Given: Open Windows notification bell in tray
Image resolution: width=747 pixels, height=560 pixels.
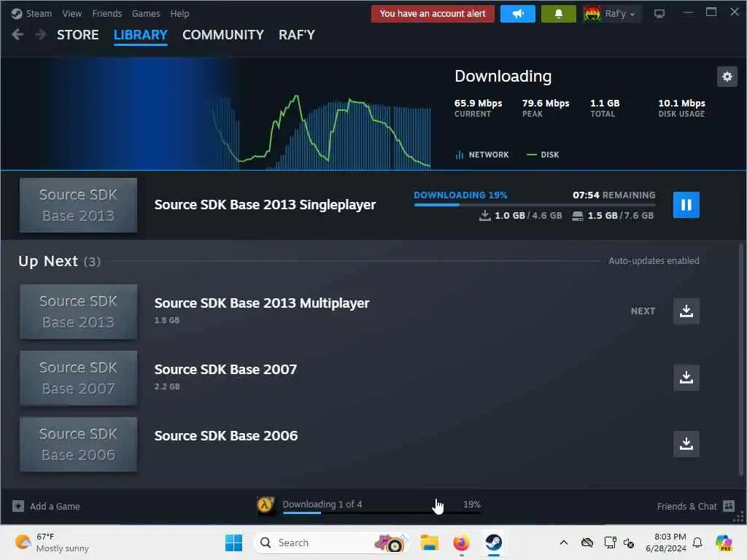Looking at the screenshot, I should click(x=697, y=542).
